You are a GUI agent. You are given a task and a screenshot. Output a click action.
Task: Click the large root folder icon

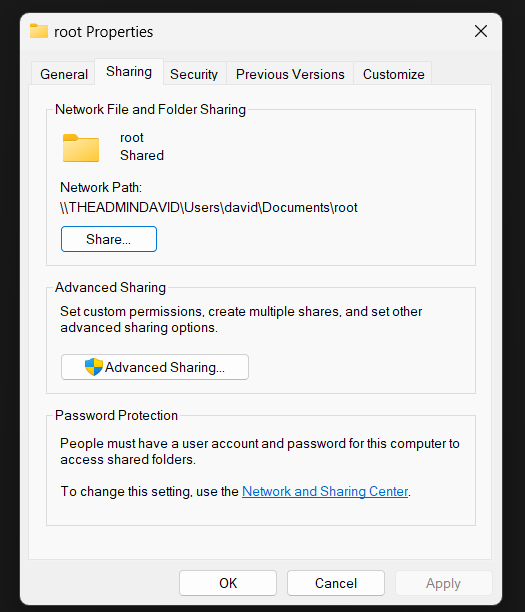coord(81,148)
